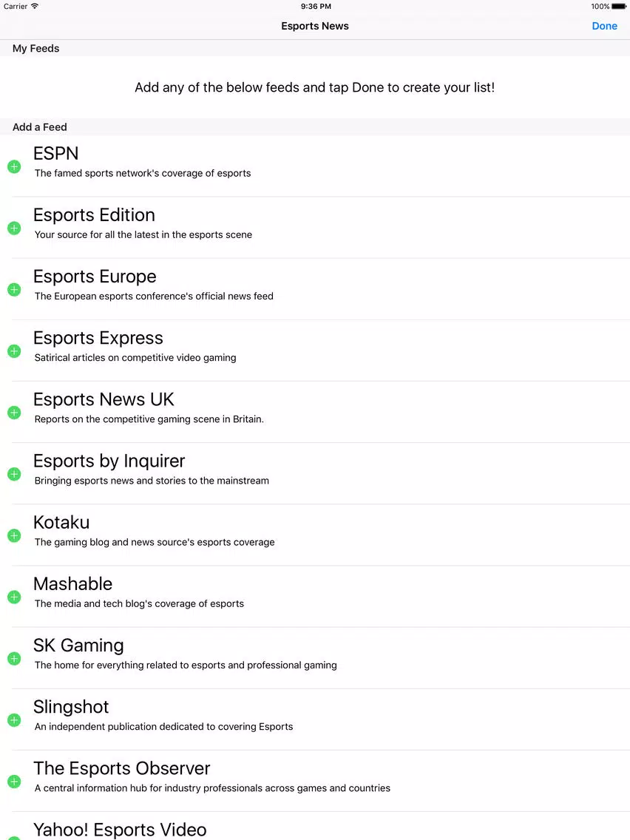Tap the My Feeds section header

pyautogui.click(x=36, y=48)
